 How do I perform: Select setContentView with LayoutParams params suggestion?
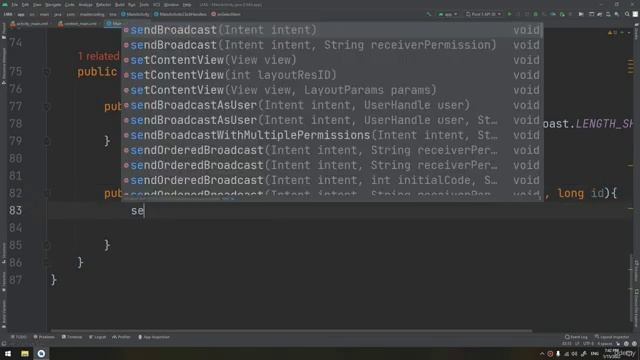click(x=332, y=90)
